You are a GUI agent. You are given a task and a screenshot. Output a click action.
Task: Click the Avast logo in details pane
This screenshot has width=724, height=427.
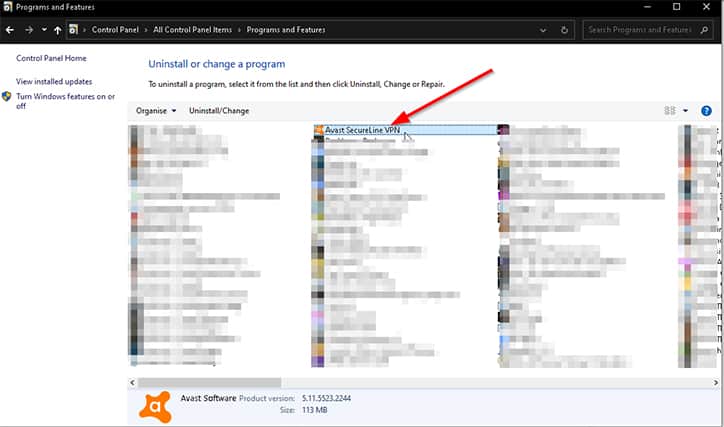(x=155, y=407)
